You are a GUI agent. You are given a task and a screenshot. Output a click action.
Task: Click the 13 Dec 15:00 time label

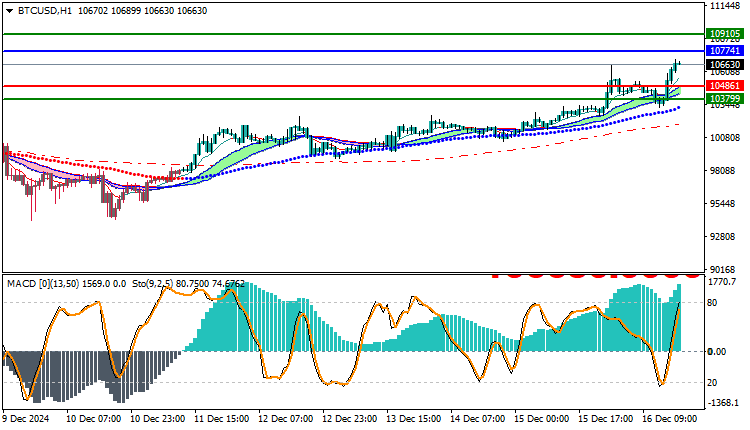pos(414,419)
